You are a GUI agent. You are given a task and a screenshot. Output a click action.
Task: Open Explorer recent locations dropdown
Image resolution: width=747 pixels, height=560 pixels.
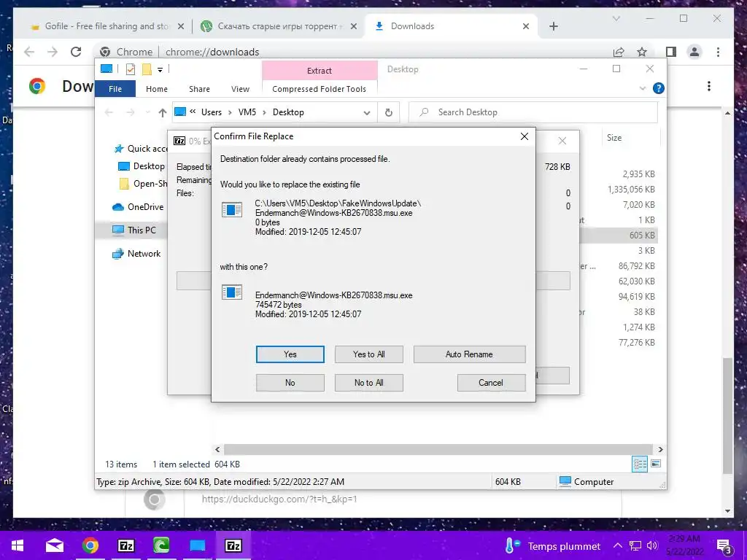point(147,112)
